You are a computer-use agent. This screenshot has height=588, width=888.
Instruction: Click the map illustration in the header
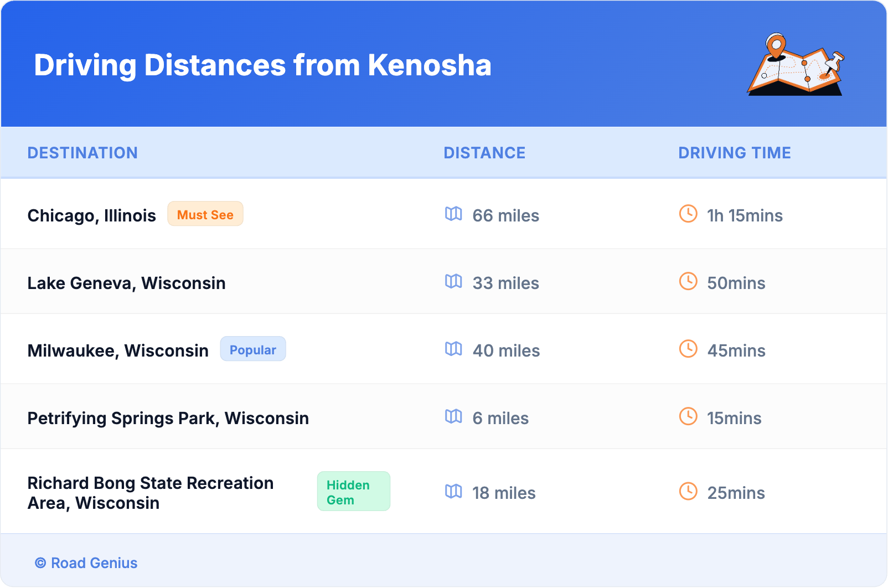(x=796, y=65)
